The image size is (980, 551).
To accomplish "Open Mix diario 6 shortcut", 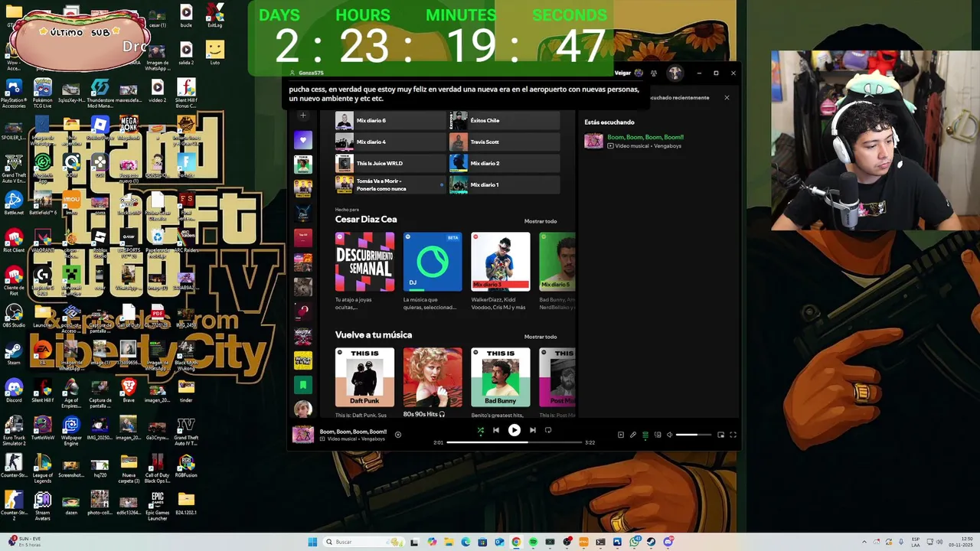I will click(x=389, y=120).
